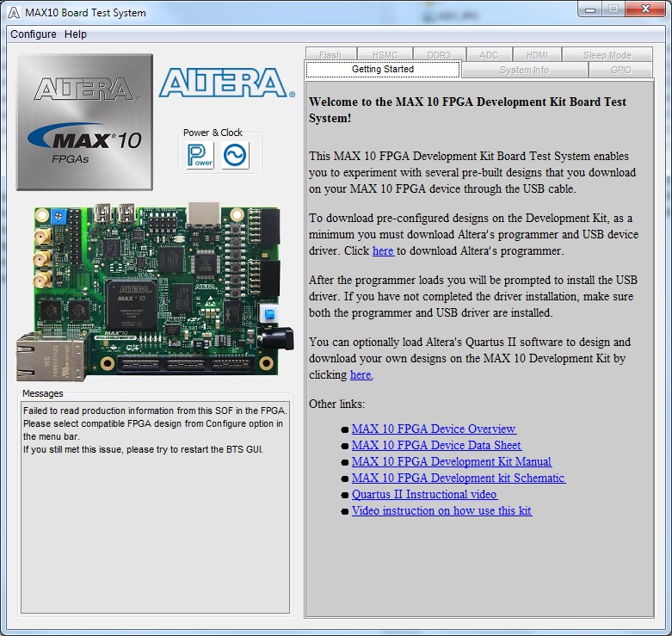Switch to the GPIO tab
Image resolution: width=672 pixels, height=636 pixels.
tap(621, 70)
